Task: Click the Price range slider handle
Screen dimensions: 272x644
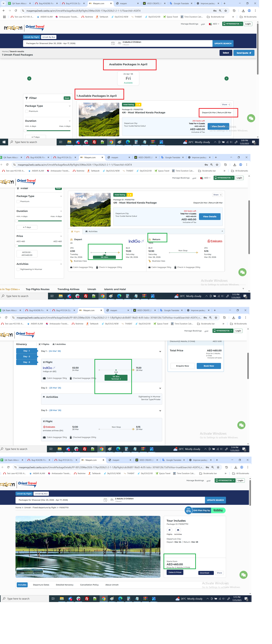Action: (x=17, y=246)
